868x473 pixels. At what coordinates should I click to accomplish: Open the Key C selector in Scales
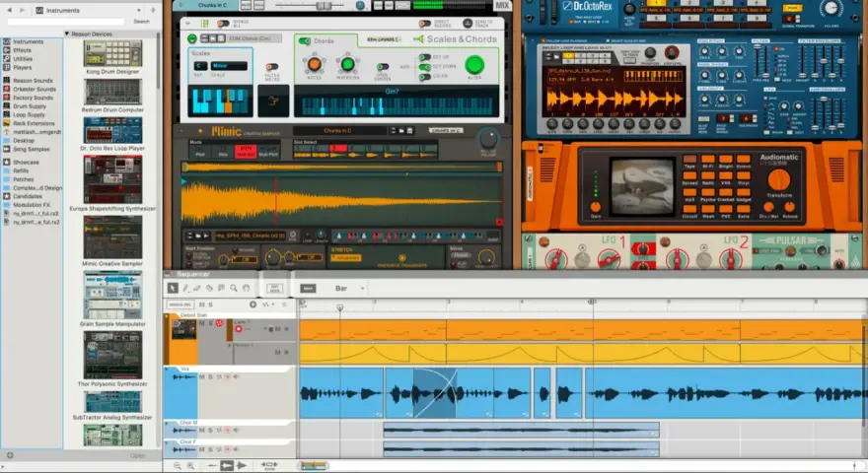(199, 66)
